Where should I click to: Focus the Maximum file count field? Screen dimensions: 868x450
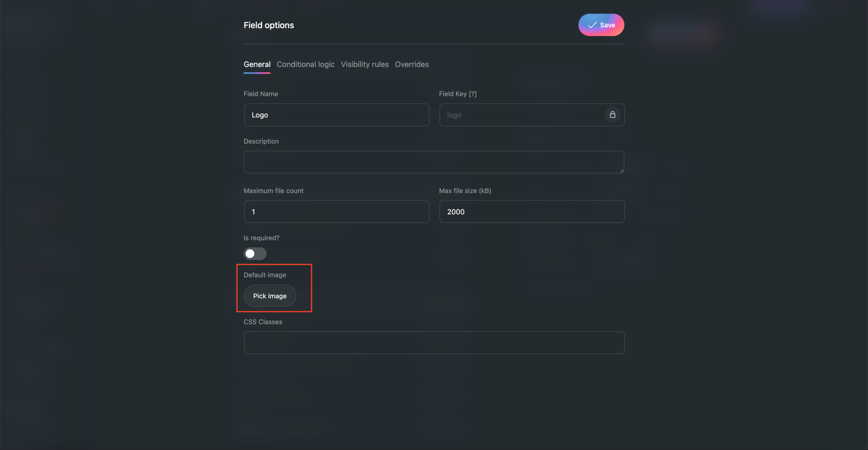tap(336, 212)
